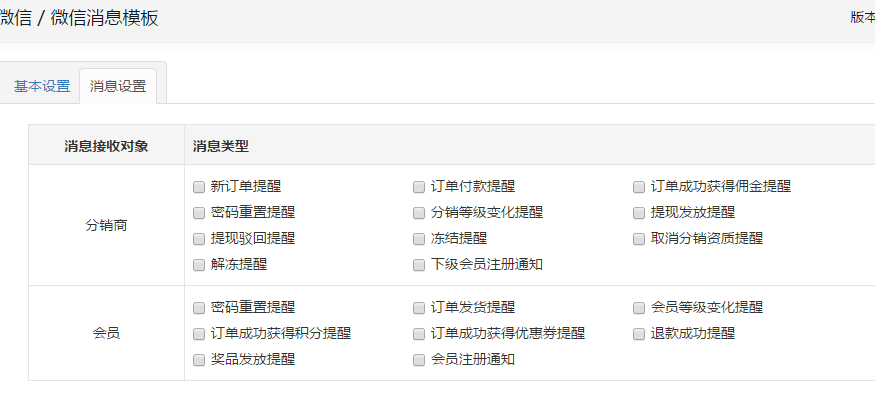Enable the 新订单提醒 checkbox
The width and height of the screenshot is (875, 413).
pyautogui.click(x=199, y=186)
